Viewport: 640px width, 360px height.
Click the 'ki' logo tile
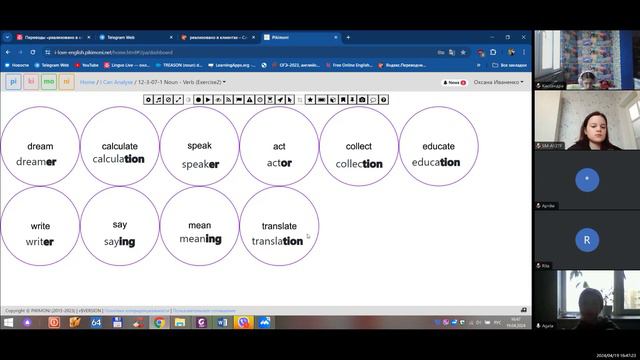(31, 82)
